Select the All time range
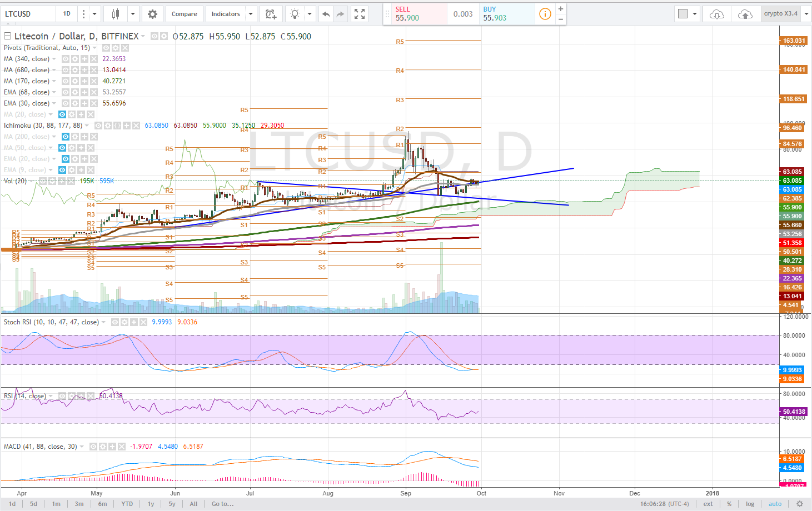This screenshot has width=812, height=511. tap(193, 504)
